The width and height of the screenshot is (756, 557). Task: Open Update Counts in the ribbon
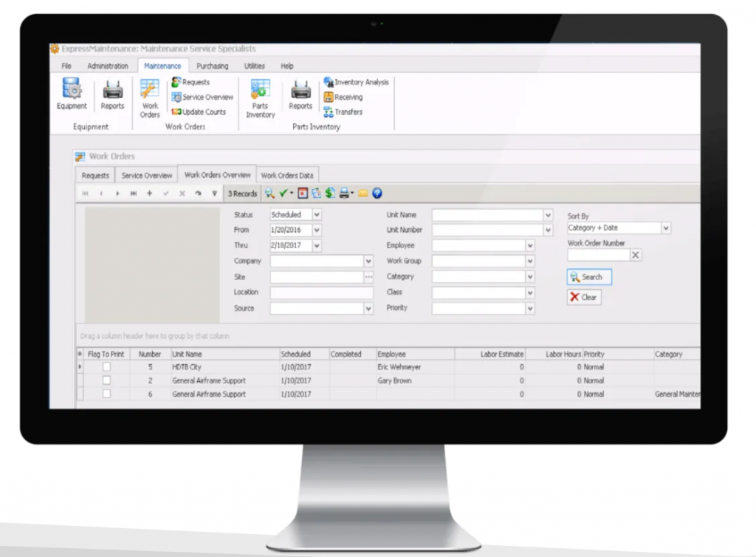tap(199, 112)
